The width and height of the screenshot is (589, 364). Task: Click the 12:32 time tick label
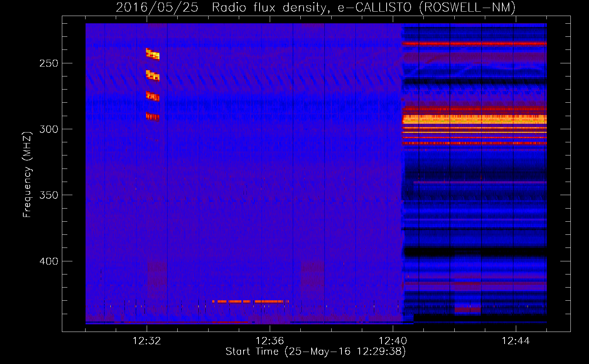147,341
